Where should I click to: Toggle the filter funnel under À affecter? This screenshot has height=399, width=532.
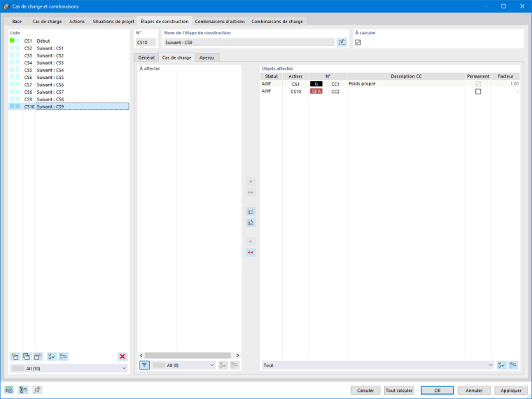144,365
